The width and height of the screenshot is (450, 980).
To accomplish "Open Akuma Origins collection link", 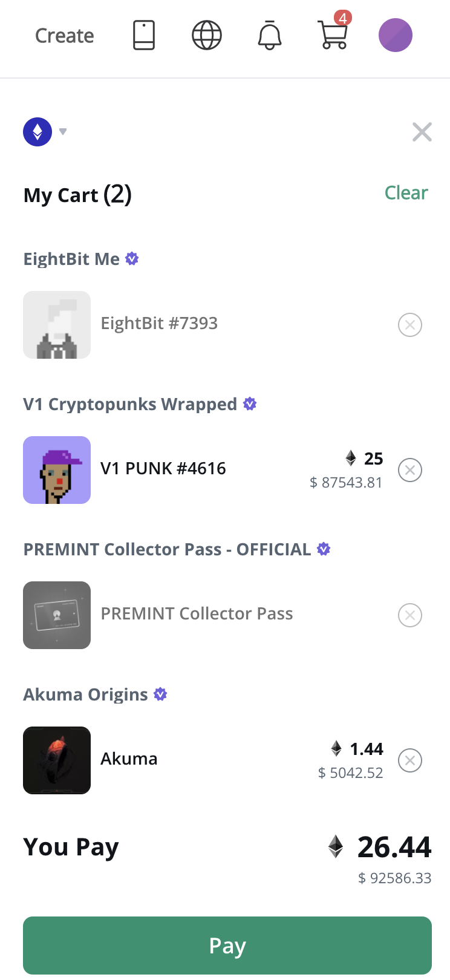I will pyautogui.click(x=85, y=694).
